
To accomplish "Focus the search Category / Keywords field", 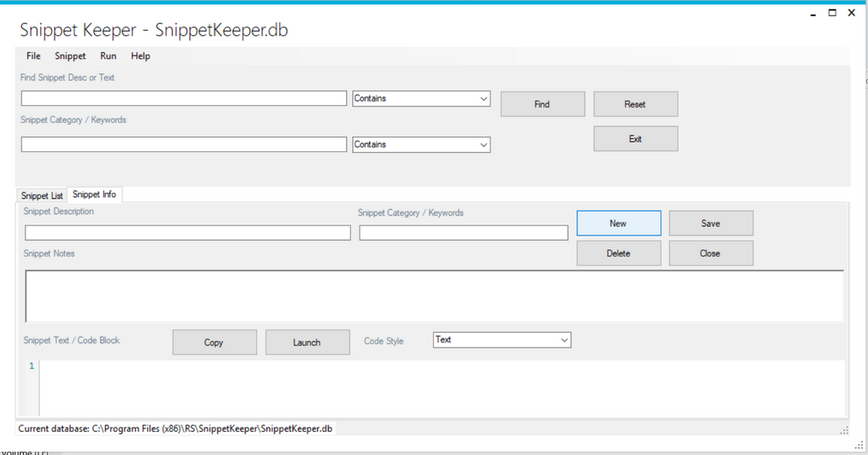I will click(x=184, y=144).
